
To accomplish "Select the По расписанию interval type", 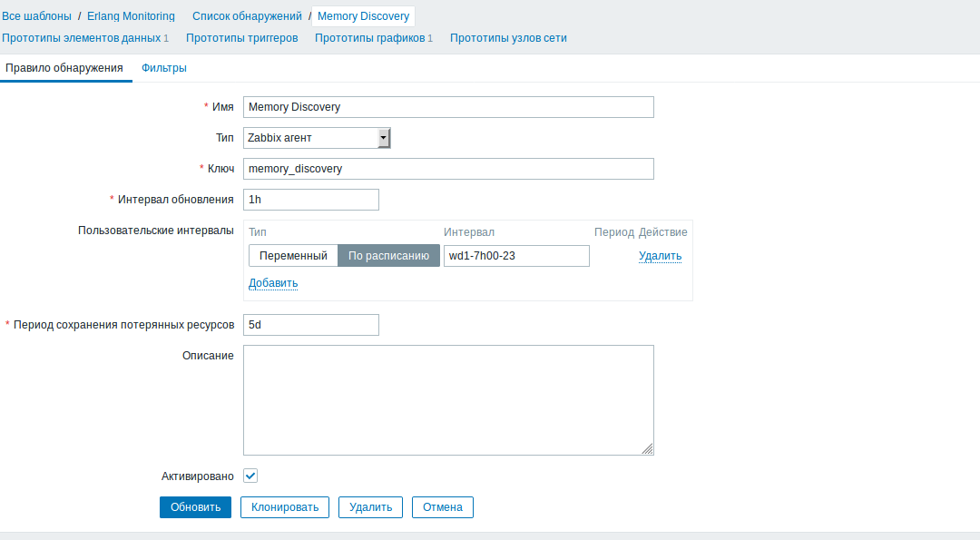I will point(388,256).
